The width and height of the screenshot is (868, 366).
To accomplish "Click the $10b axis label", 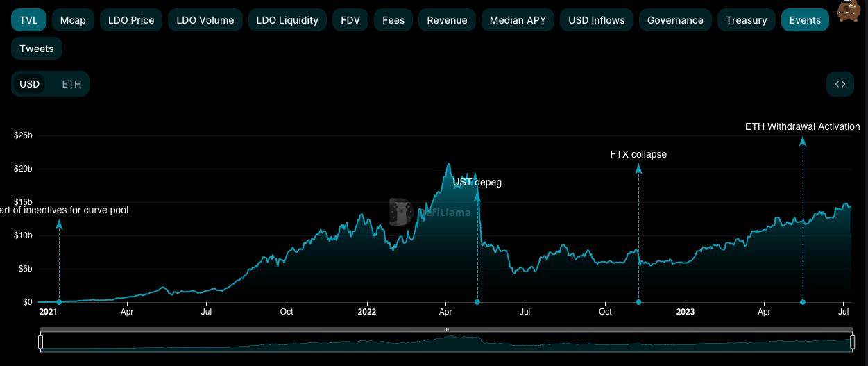I will point(23,235).
